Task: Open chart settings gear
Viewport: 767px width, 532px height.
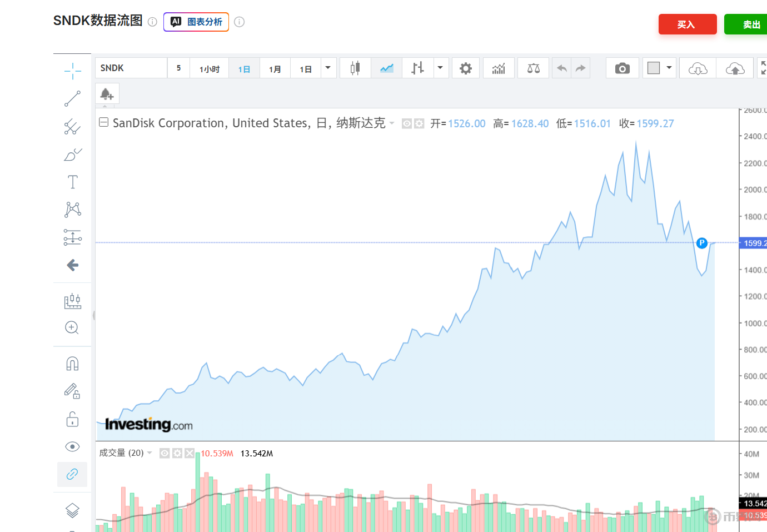Action: (466, 68)
